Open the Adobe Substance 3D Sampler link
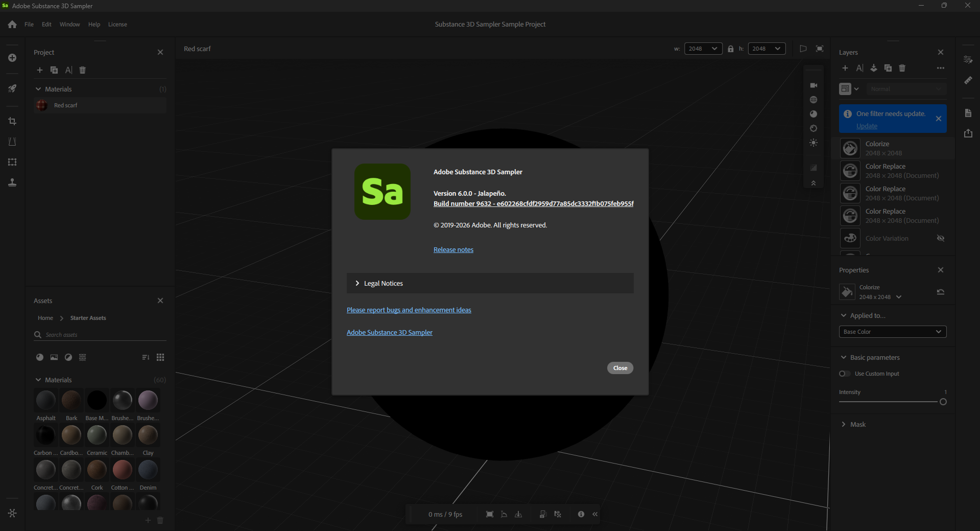Image resolution: width=980 pixels, height=531 pixels. click(x=390, y=332)
